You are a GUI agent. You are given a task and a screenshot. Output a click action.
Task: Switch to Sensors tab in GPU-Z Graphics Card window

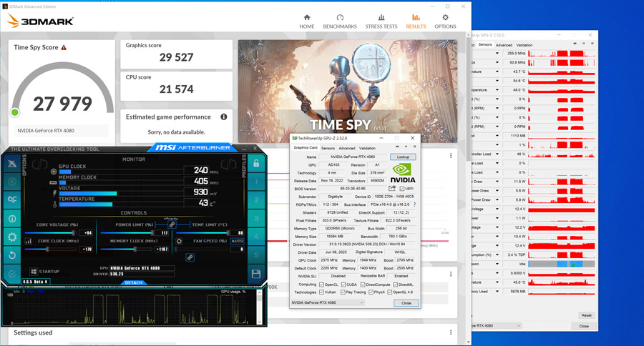(x=328, y=148)
